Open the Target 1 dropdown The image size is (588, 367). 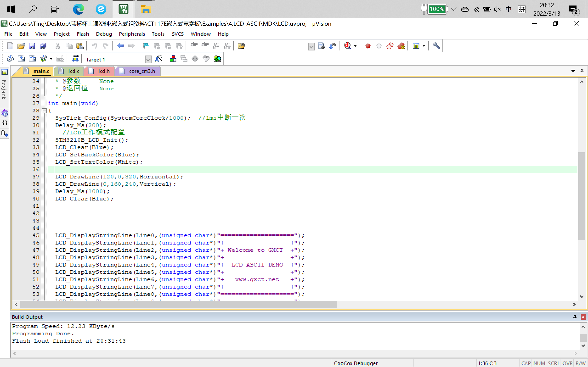148,59
